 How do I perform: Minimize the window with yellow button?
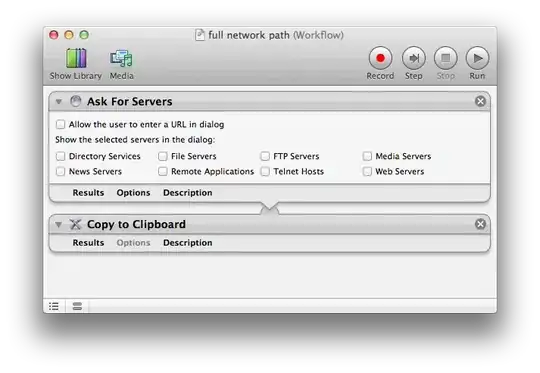point(69,35)
